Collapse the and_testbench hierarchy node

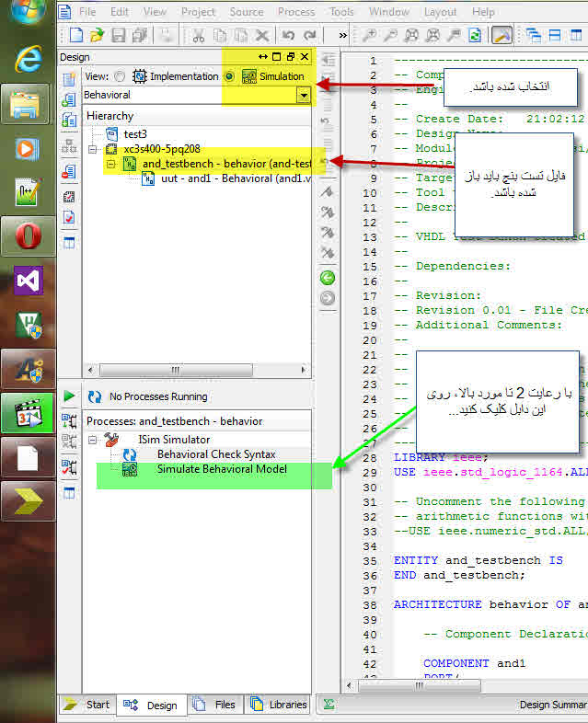click(110, 164)
